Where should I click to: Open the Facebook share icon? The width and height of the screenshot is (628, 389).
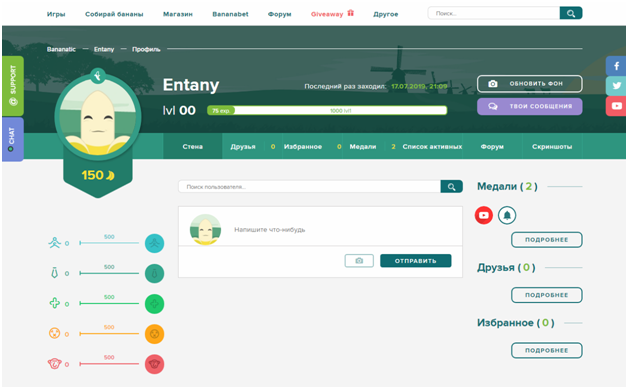click(x=616, y=66)
